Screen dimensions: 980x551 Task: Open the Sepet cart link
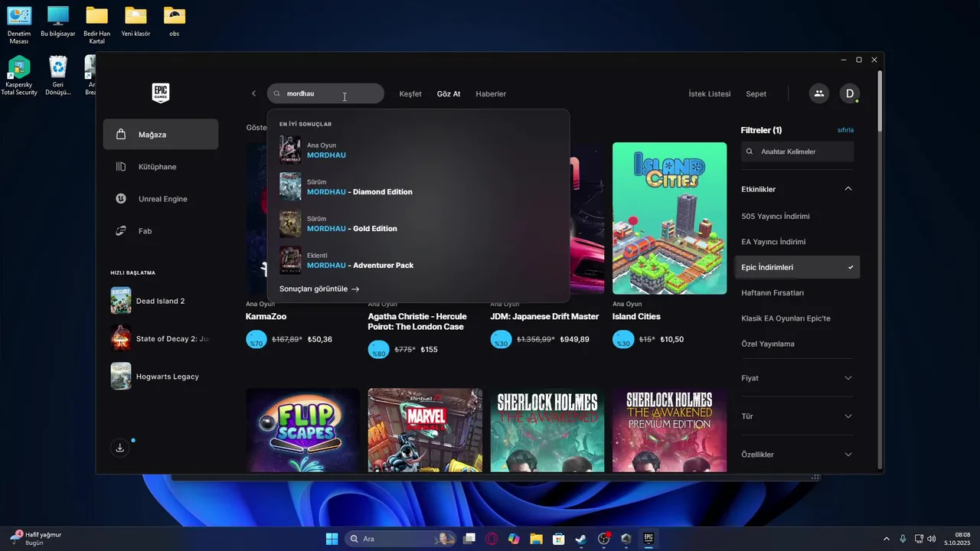point(756,93)
